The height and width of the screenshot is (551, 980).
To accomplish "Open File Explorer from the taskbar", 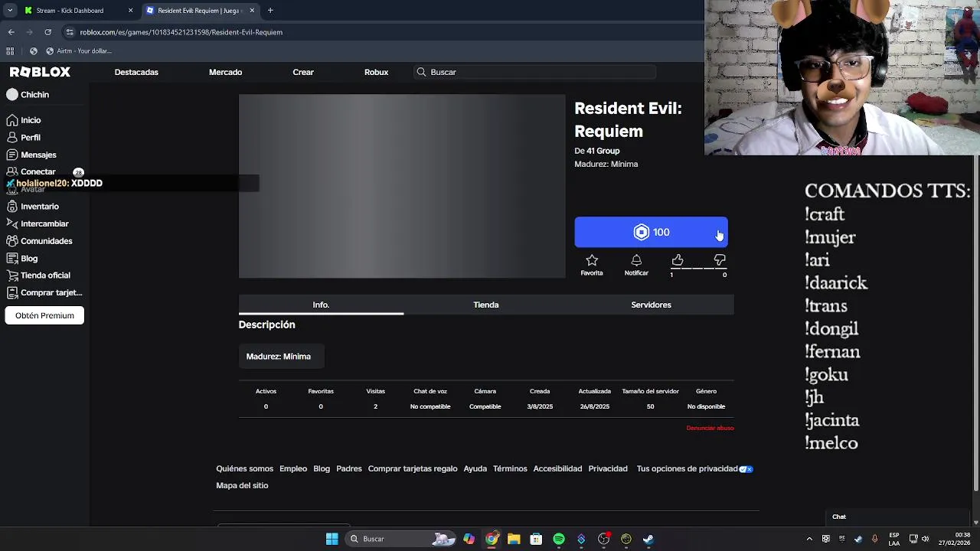I will point(514,539).
